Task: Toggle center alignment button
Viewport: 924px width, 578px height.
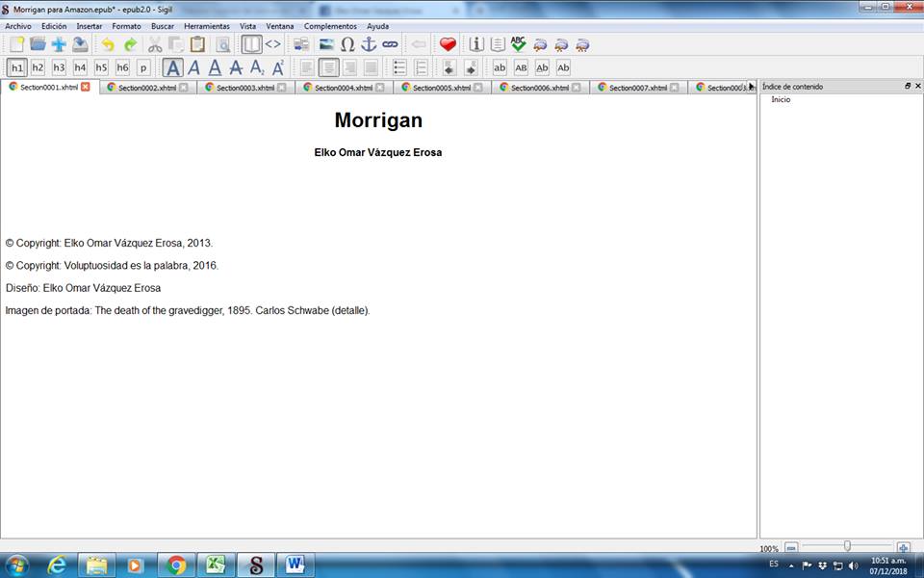Action: click(328, 67)
